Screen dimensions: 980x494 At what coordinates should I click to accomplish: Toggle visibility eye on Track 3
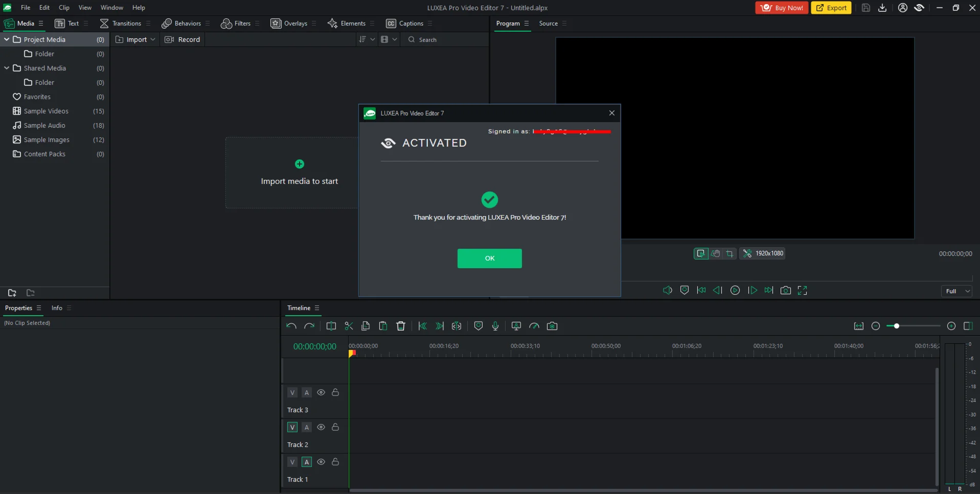tap(321, 392)
